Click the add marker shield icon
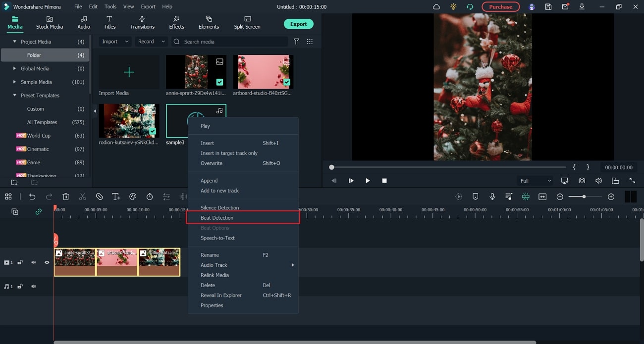The width and height of the screenshot is (644, 344). (476, 197)
